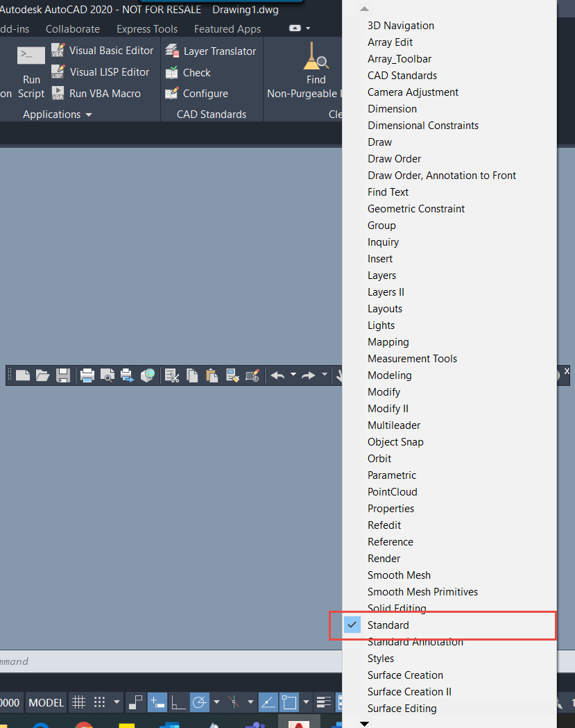Open the Collaborate ribbon tab

pyautogui.click(x=72, y=28)
